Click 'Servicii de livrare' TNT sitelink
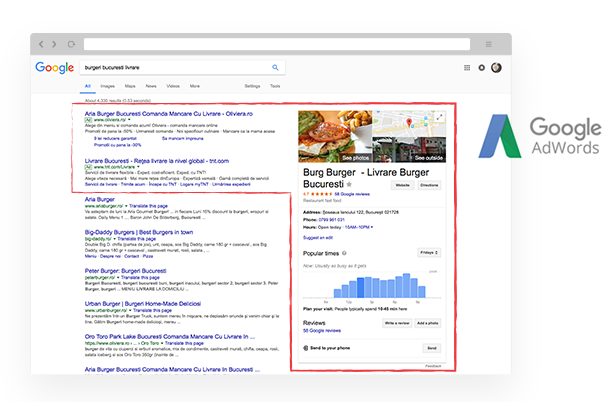Viewport: 602px width, 402px height. point(101,184)
